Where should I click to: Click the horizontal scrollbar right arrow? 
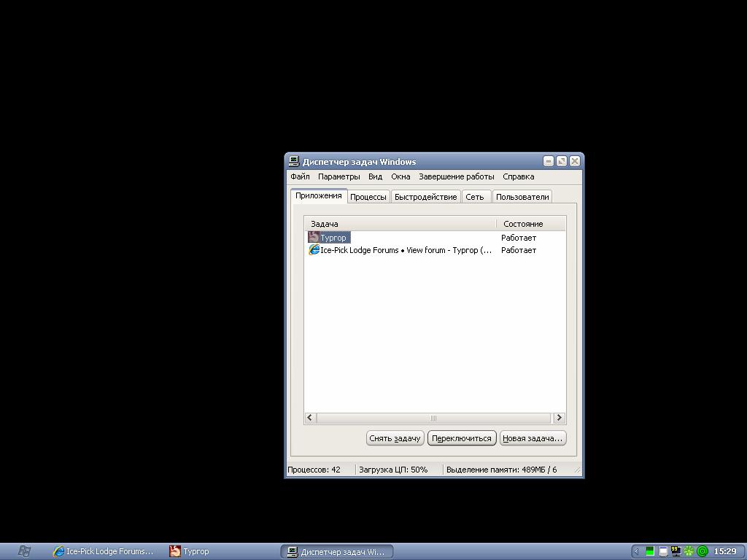[559, 418]
